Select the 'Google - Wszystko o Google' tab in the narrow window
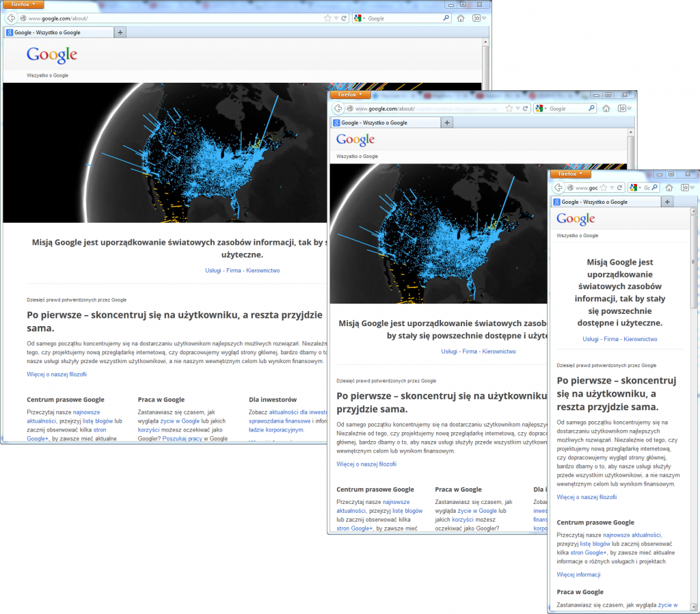The width and height of the screenshot is (700, 614). click(606, 202)
